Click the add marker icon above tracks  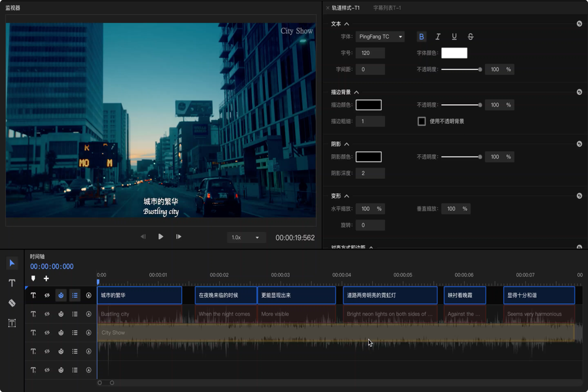coord(34,278)
